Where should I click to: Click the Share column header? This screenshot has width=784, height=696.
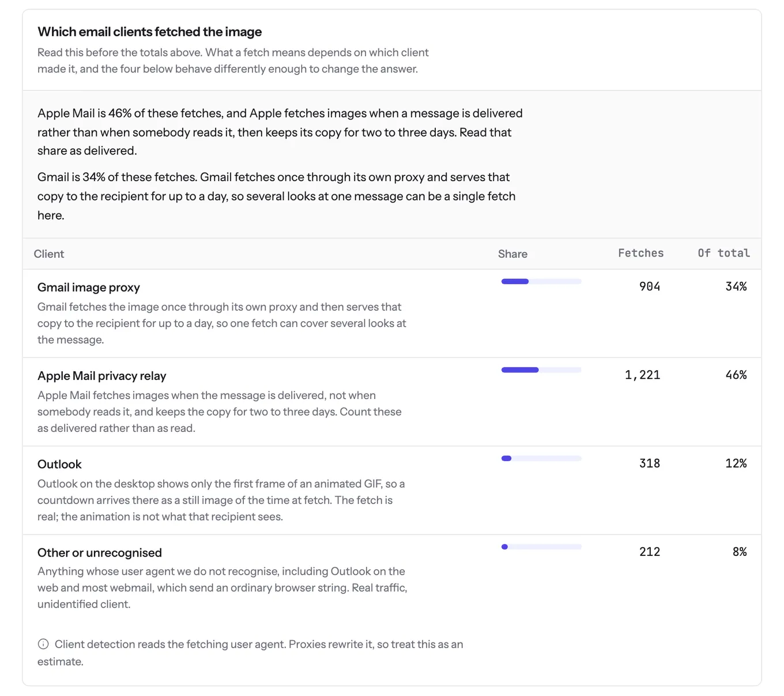click(x=512, y=254)
